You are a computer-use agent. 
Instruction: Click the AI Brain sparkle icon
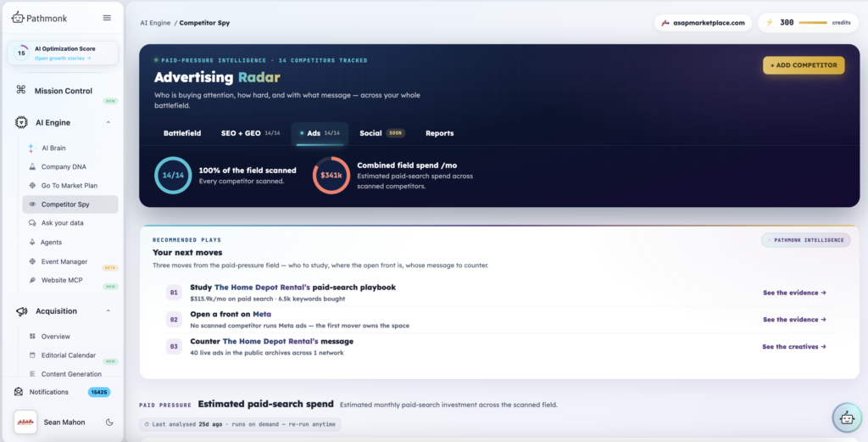31,148
